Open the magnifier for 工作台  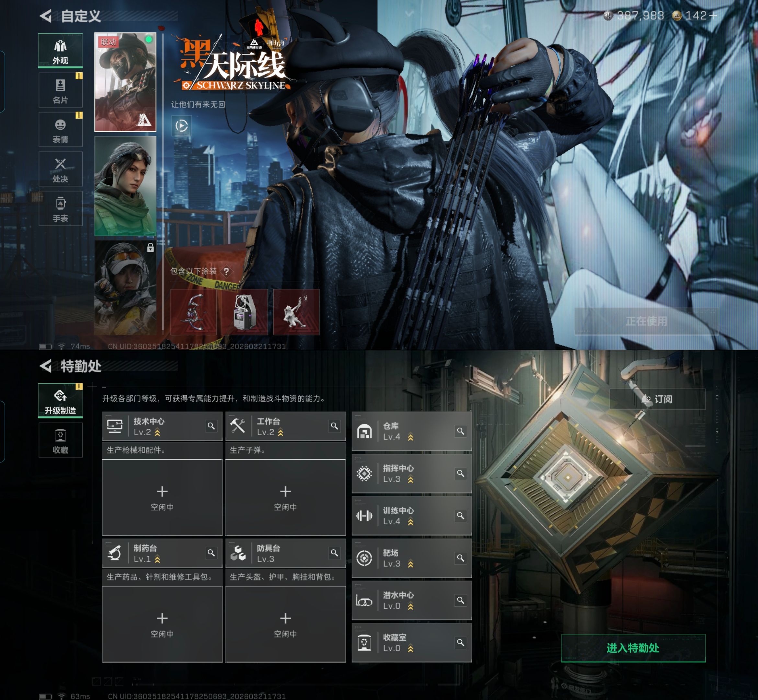pos(334,426)
